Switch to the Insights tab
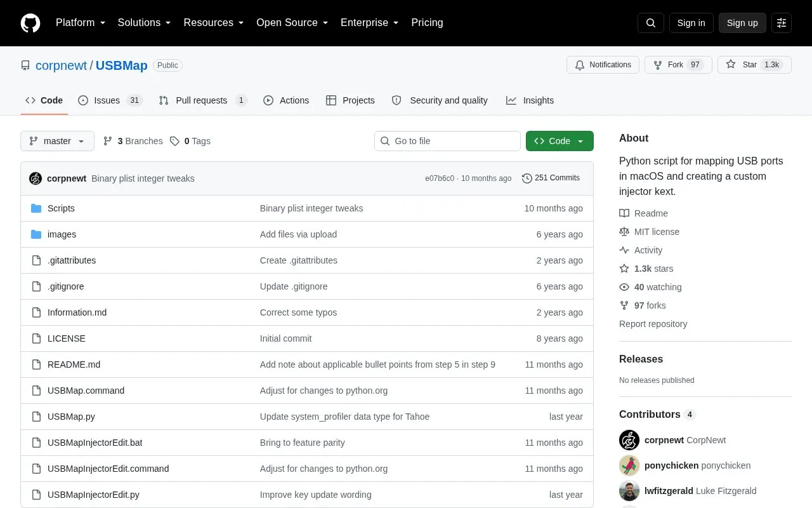This screenshot has height=508, width=812. [530, 100]
